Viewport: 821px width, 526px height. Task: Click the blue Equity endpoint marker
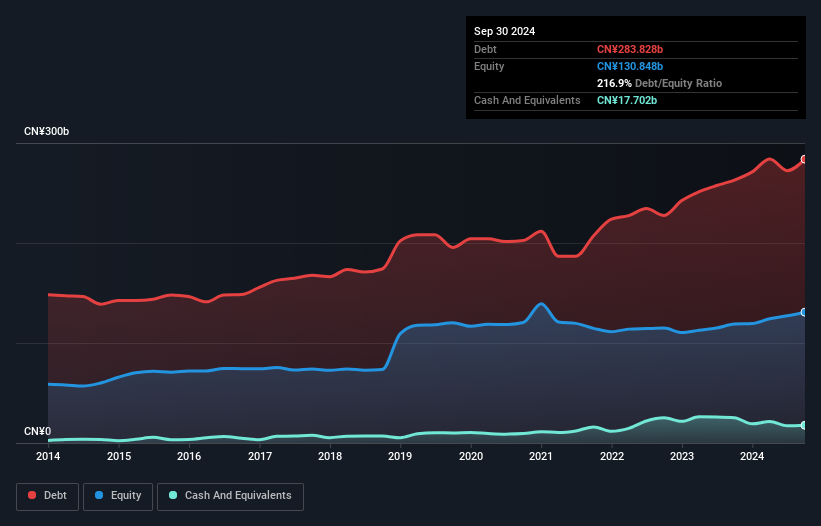[x=804, y=312]
